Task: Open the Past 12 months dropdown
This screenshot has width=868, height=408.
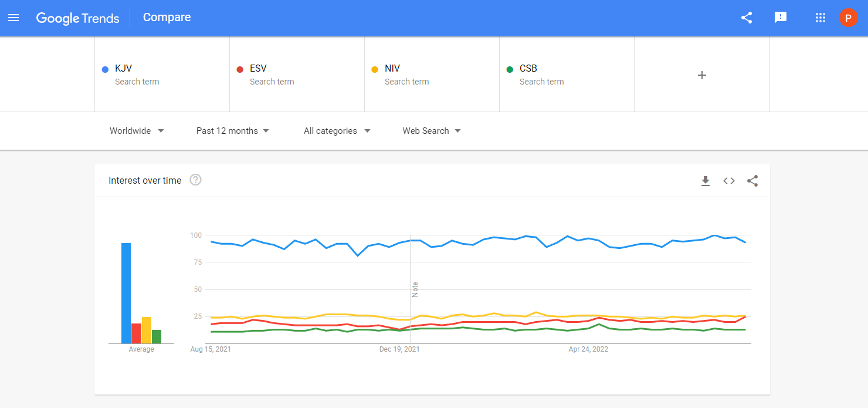Action: point(233,131)
